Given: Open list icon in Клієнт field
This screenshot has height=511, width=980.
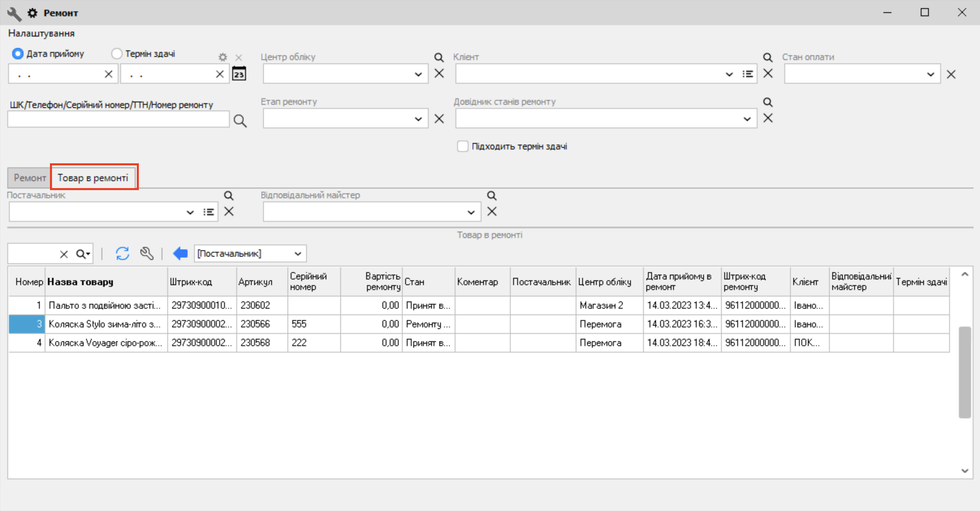Looking at the screenshot, I should pos(747,74).
